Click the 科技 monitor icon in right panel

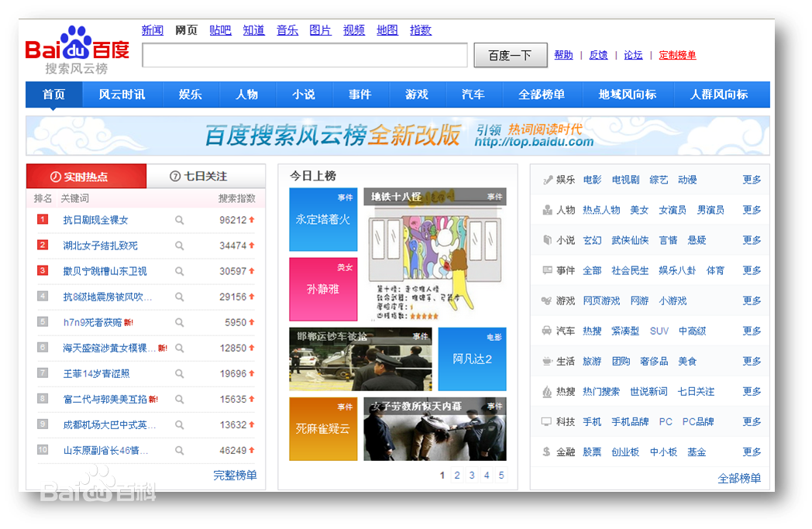[x=547, y=421]
